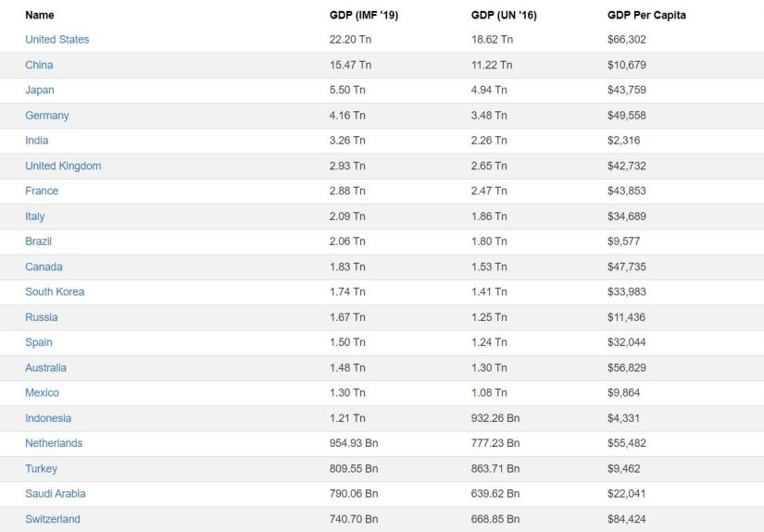
Task: Open the Italy link
Action: (35, 217)
